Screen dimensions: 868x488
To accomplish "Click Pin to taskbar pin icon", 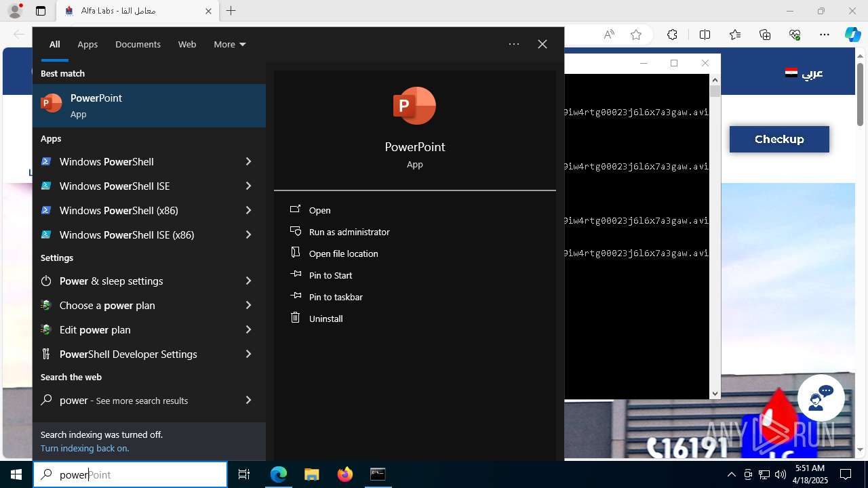I will (x=295, y=296).
